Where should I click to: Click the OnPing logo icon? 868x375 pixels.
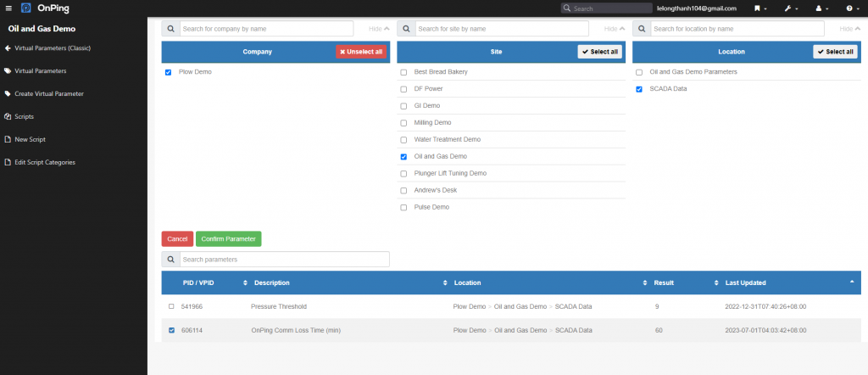click(26, 8)
